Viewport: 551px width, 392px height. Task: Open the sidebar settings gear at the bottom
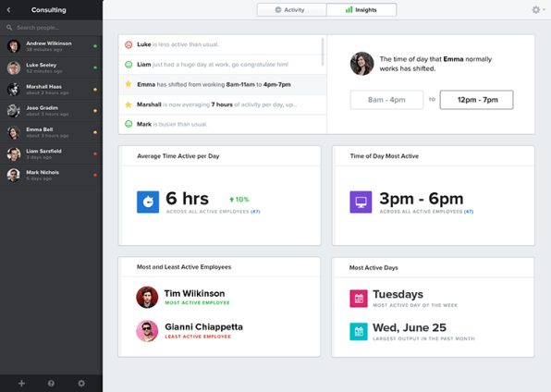[x=81, y=383]
